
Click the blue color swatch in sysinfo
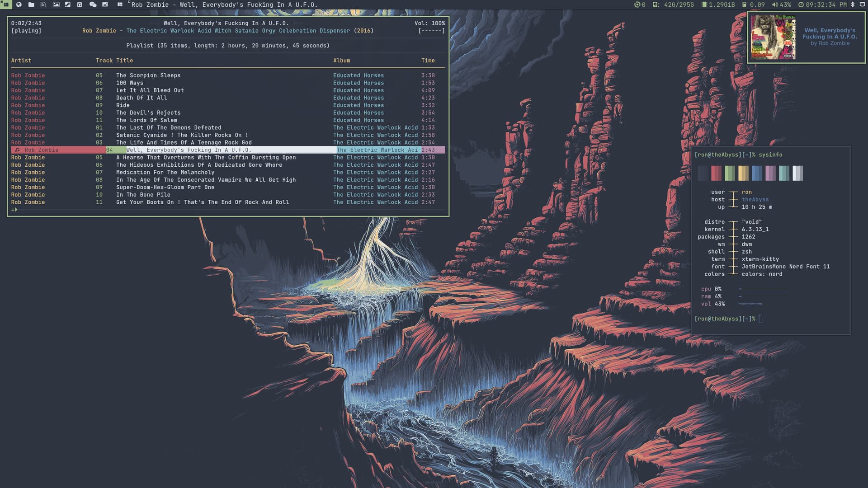pos(757,173)
